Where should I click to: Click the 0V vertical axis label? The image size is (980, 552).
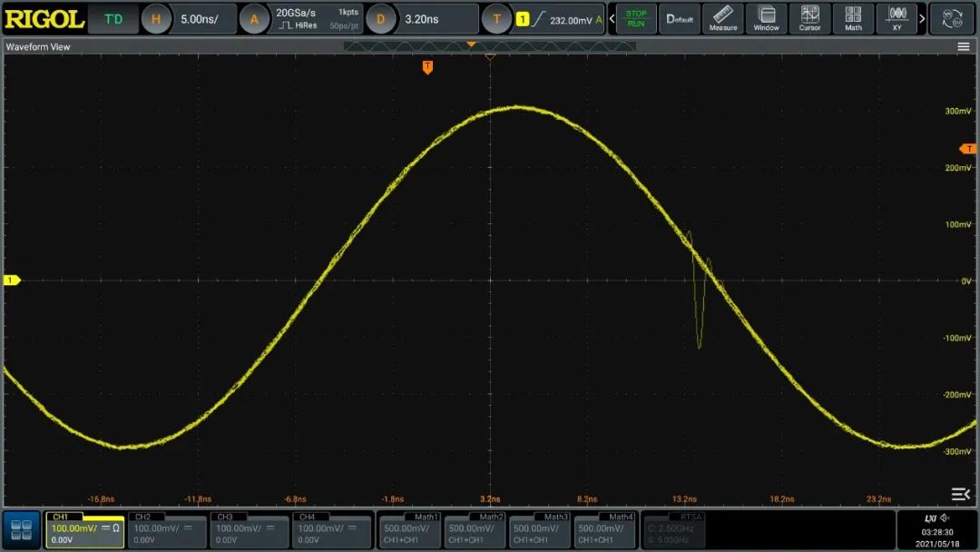pos(966,281)
